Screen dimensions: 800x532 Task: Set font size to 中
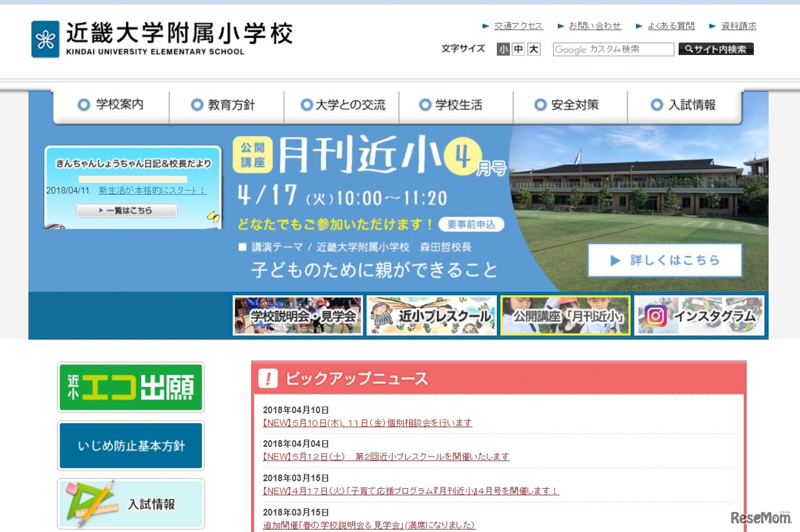(x=517, y=49)
